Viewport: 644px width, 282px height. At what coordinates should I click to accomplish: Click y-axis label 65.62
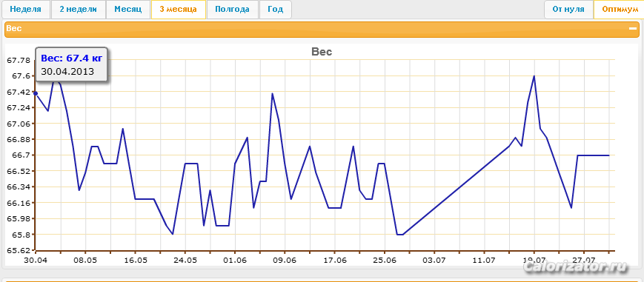coord(19,250)
